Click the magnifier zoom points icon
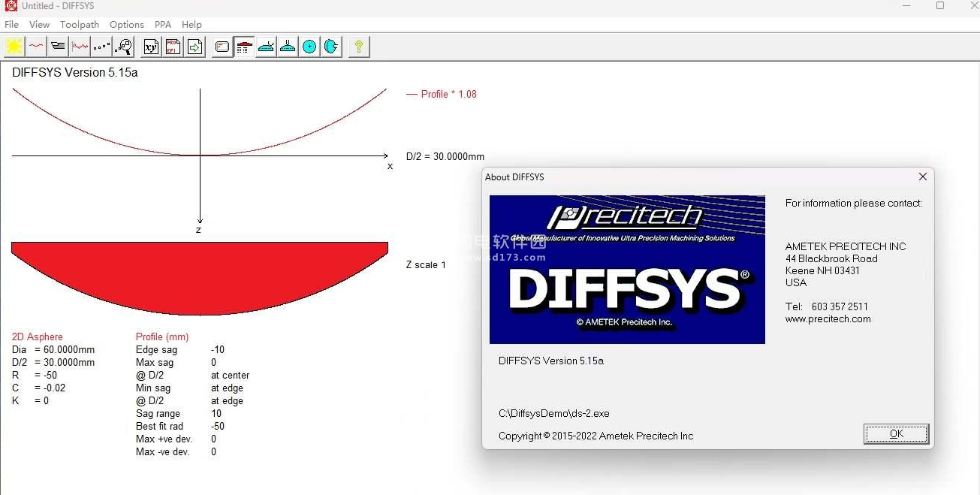This screenshot has height=495, width=980. [x=123, y=47]
